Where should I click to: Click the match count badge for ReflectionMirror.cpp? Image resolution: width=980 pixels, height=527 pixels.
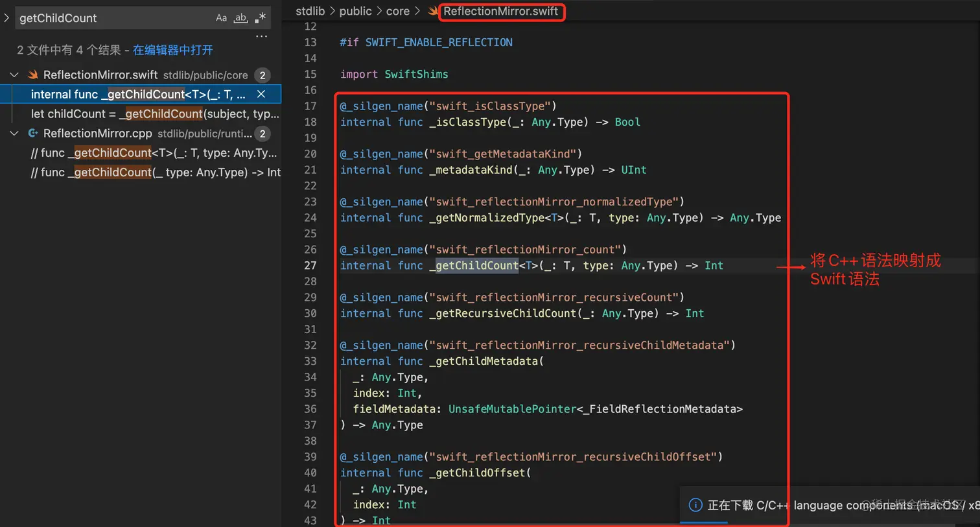pos(262,134)
